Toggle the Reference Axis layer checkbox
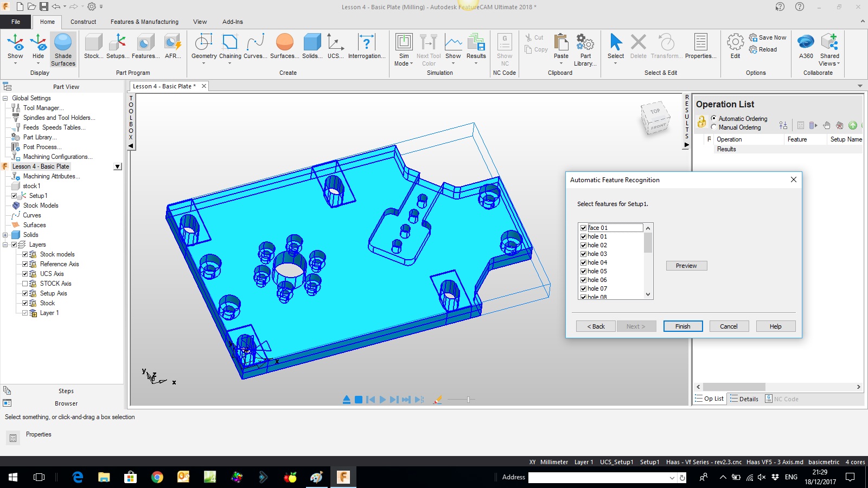Image resolution: width=868 pixels, height=488 pixels. coord(25,264)
